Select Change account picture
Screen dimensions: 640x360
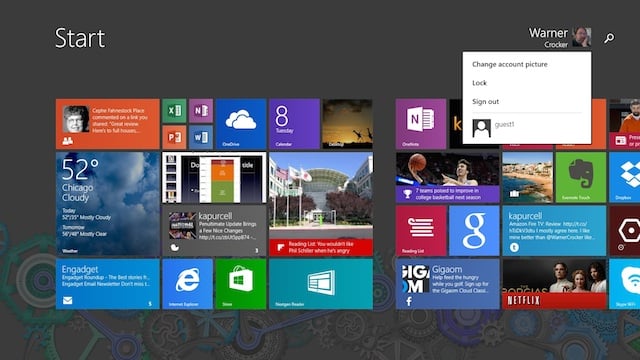click(510, 64)
